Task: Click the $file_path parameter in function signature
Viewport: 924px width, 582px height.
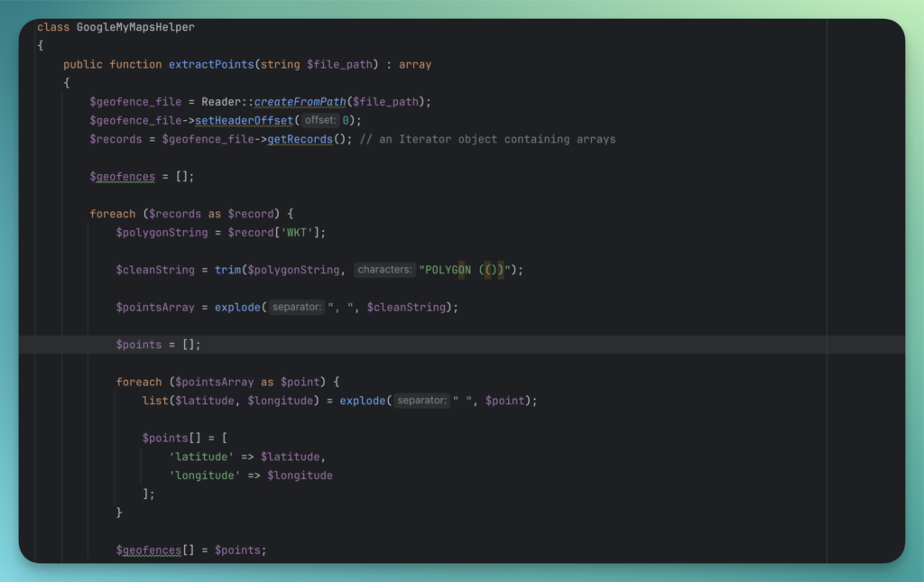Action: click(340, 65)
